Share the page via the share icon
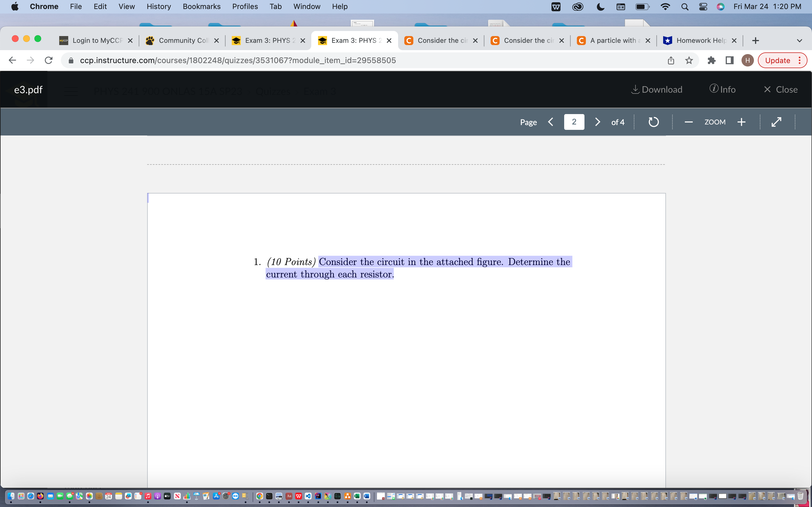This screenshot has height=507, width=812. 671,60
